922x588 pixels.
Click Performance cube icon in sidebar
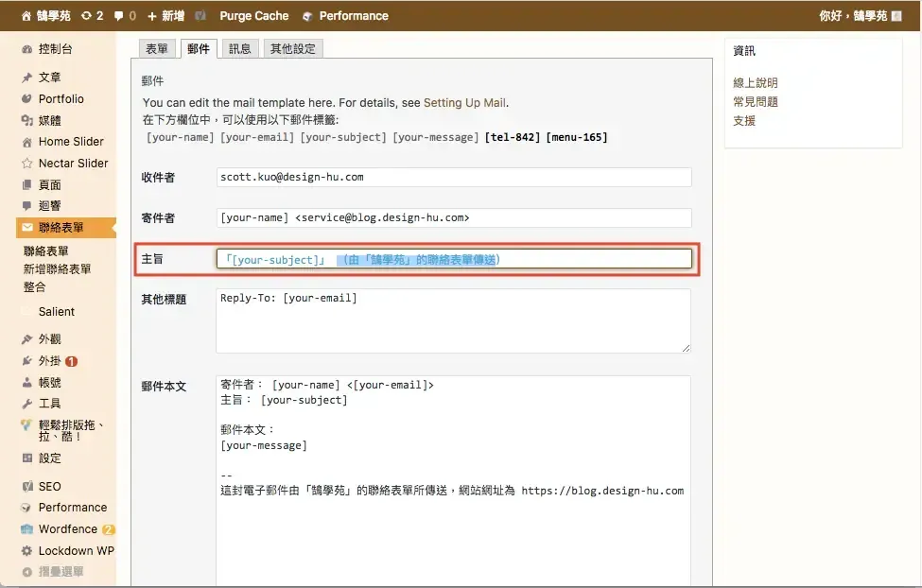point(27,508)
